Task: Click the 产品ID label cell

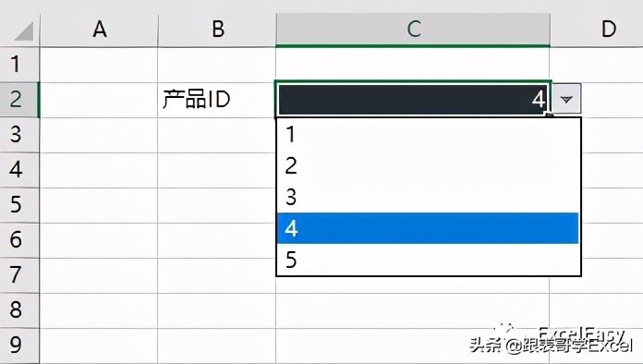Action: tap(217, 100)
